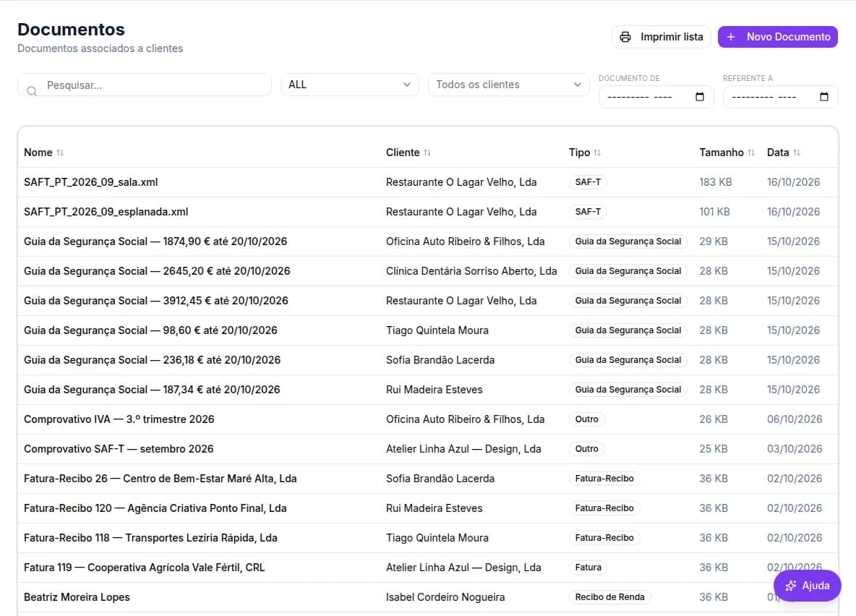Open Comprovativo IVA 3.º trimestre 2026
Image resolution: width=856 pixels, height=616 pixels.
coord(119,419)
